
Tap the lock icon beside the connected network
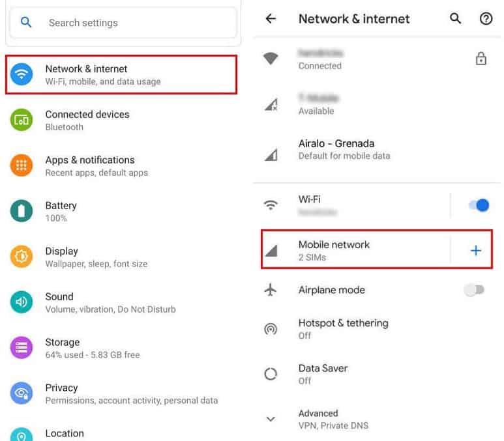(481, 59)
